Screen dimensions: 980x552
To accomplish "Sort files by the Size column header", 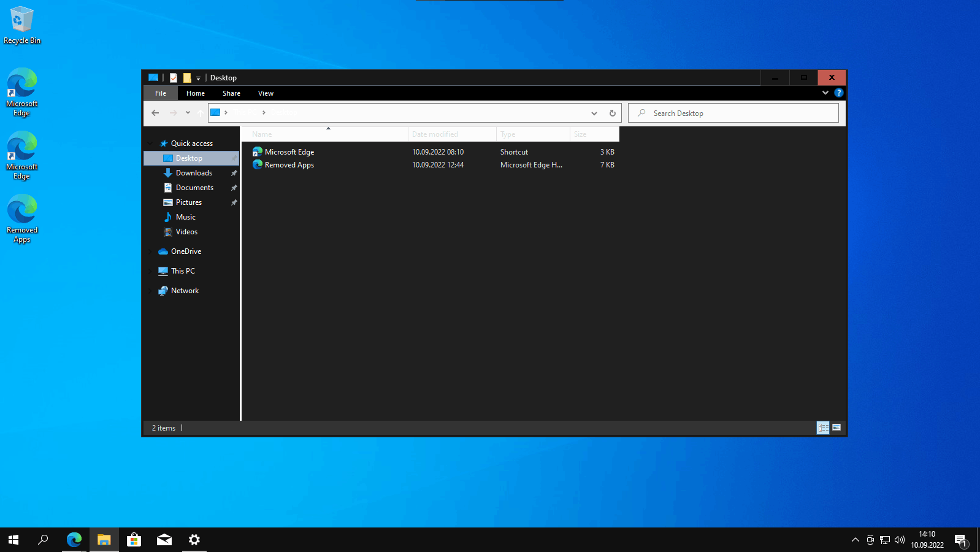I will point(594,134).
